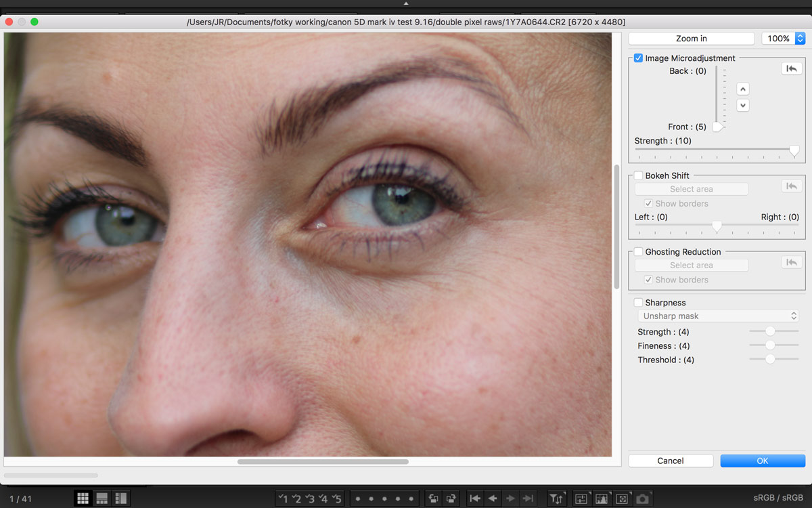Jump to the first image icon
This screenshot has height=508, width=812.
point(475,499)
